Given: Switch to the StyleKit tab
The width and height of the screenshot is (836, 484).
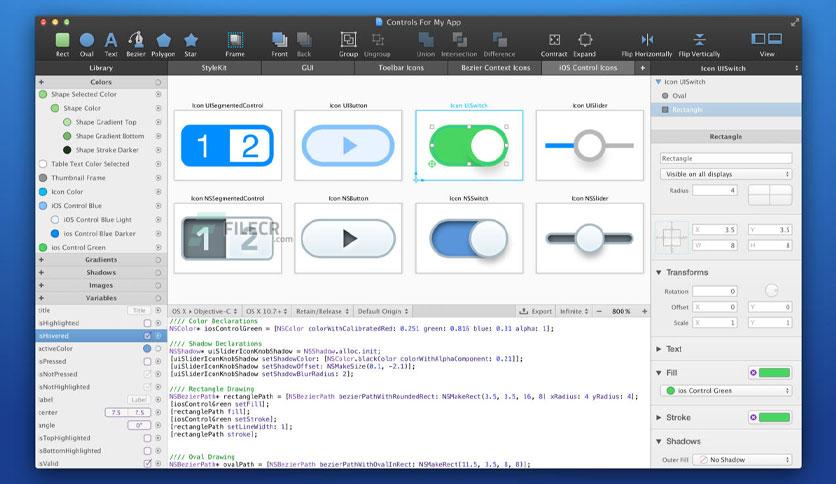Looking at the screenshot, I should (214, 68).
